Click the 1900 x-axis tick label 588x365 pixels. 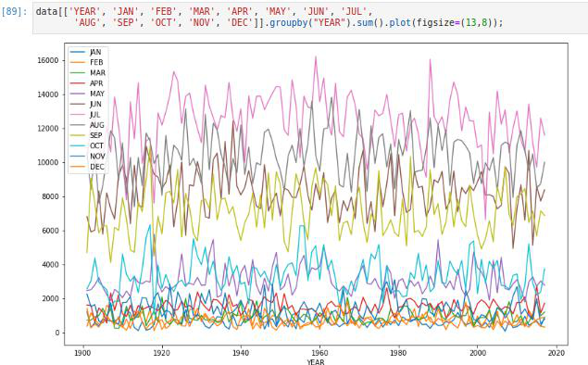pyautogui.click(x=82, y=353)
